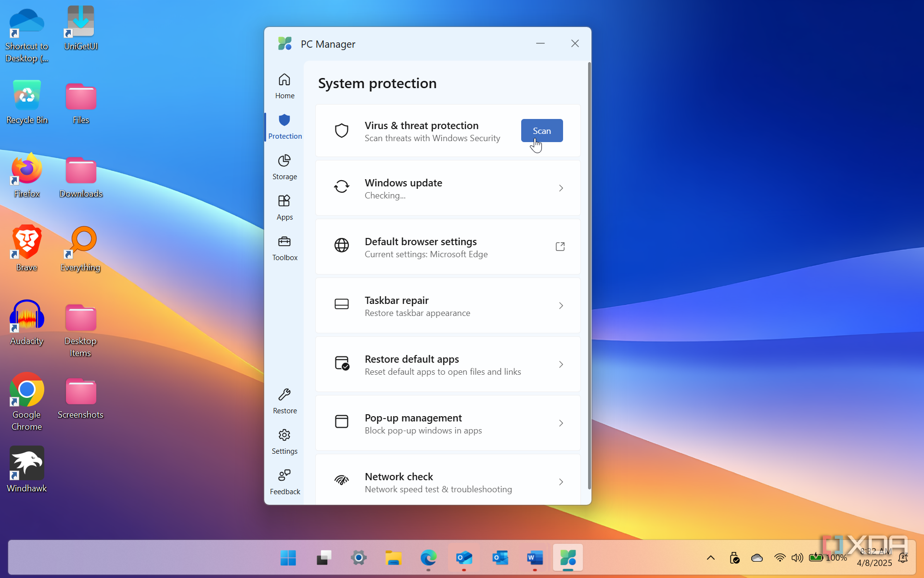924x578 pixels.
Task: Click the volume icon in system tray
Action: point(797,558)
